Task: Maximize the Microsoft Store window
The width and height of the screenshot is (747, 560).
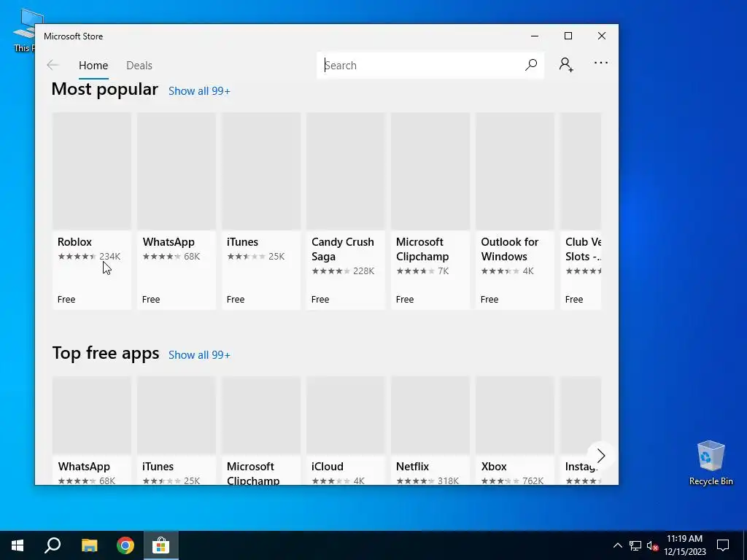Action: 568,36
